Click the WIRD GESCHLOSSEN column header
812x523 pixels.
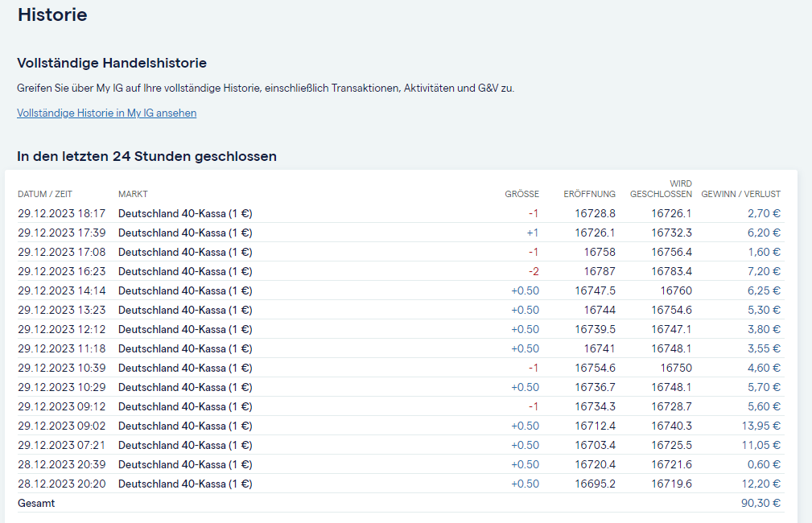(x=661, y=189)
